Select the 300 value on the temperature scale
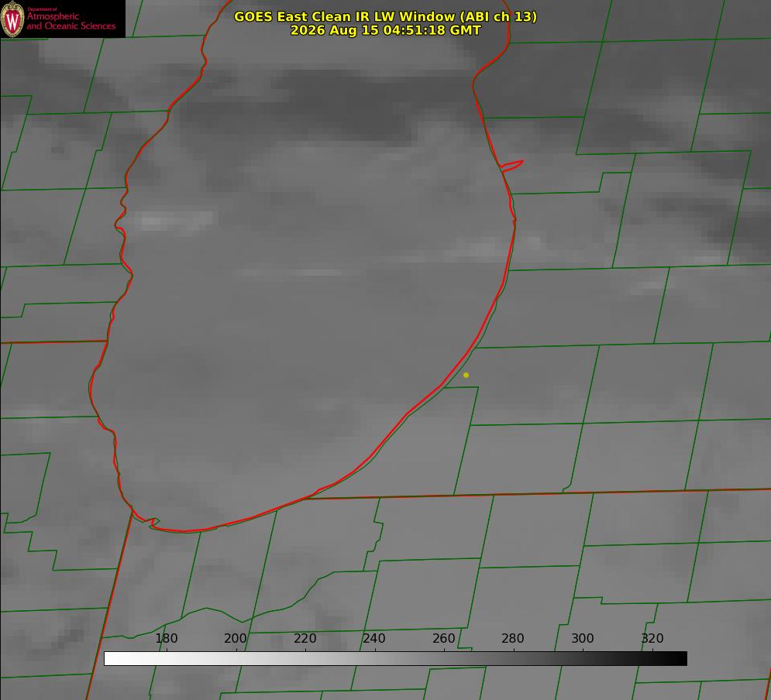The height and width of the screenshot is (700, 771). tap(582, 638)
